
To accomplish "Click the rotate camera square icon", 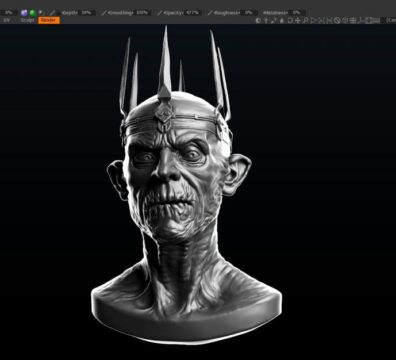I will [290, 20].
